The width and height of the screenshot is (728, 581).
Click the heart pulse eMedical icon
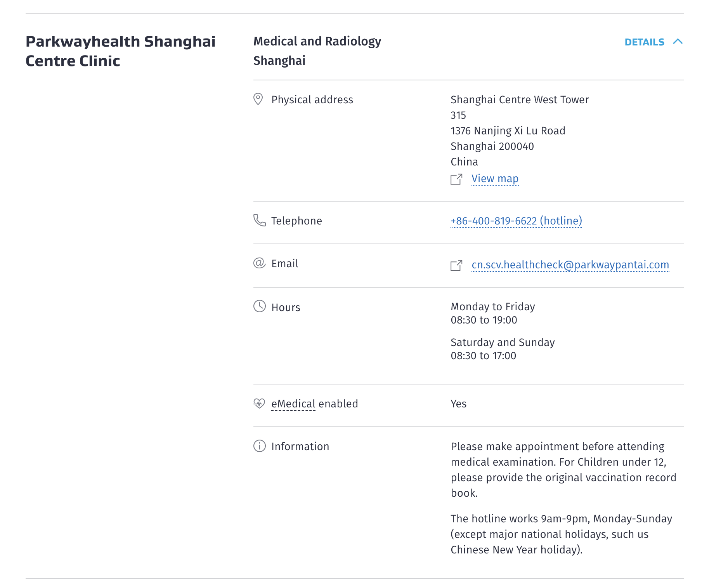click(259, 404)
